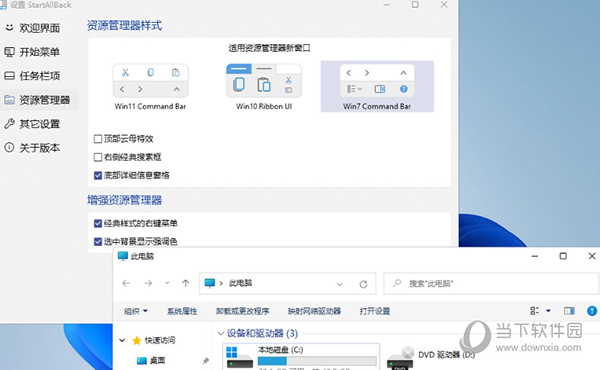Open 关于版本 about page
This screenshot has height=370, width=600.
pos(39,148)
